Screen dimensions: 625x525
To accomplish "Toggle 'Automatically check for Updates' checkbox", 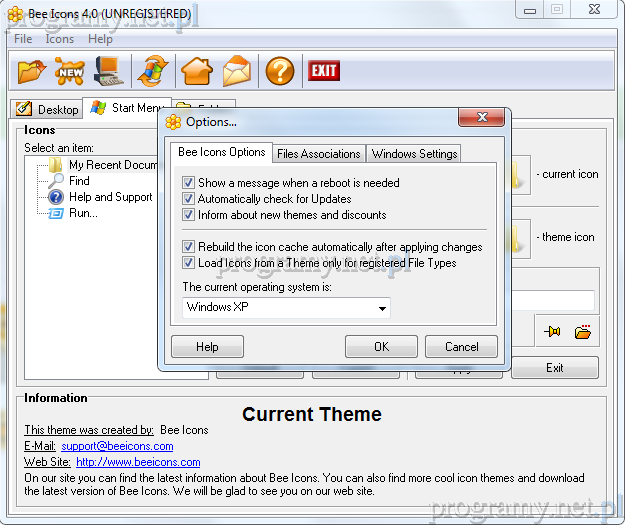I will tap(189, 199).
